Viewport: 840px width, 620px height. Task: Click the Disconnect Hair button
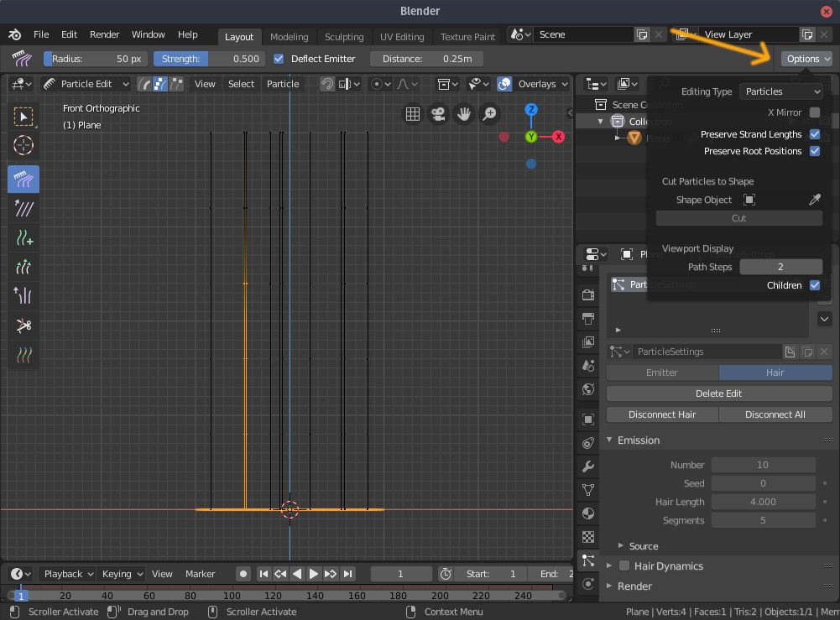pyautogui.click(x=662, y=414)
